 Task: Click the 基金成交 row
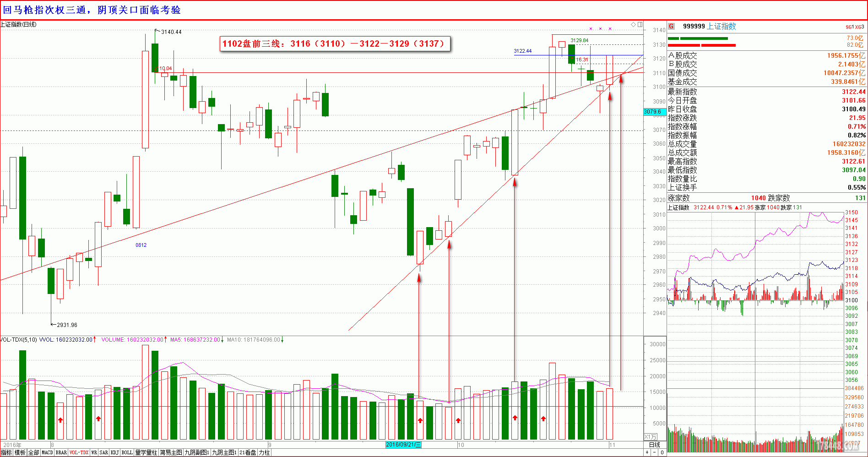[x=767, y=82]
